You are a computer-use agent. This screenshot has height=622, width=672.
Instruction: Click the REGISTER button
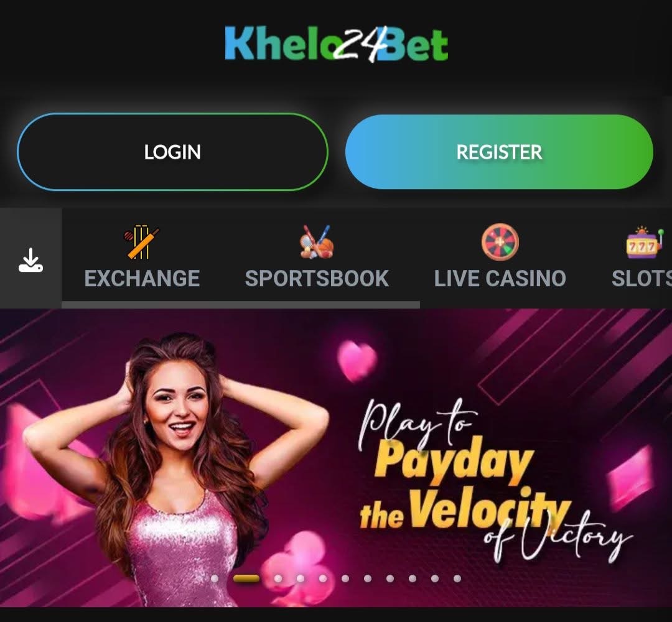tap(499, 152)
